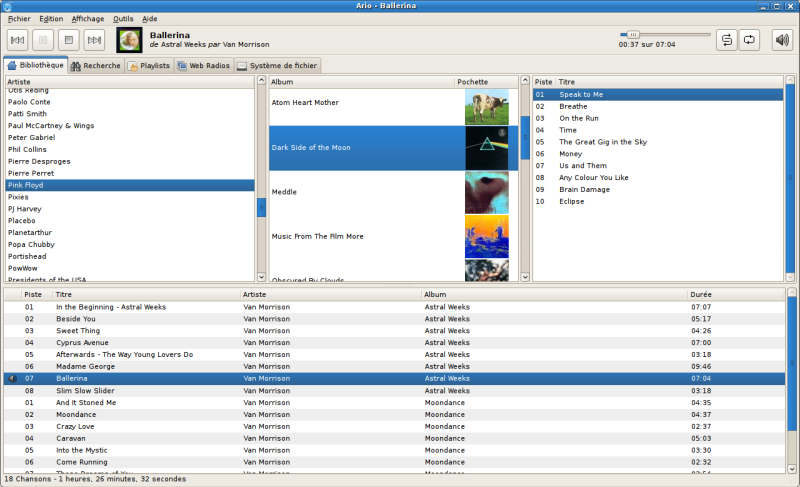Switch to the Recherche tab
800x487 pixels.
(96, 66)
